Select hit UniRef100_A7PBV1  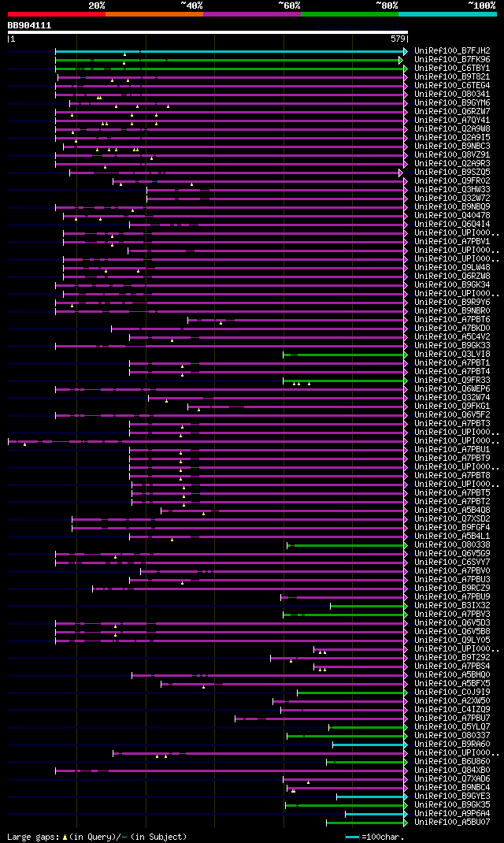(452, 241)
